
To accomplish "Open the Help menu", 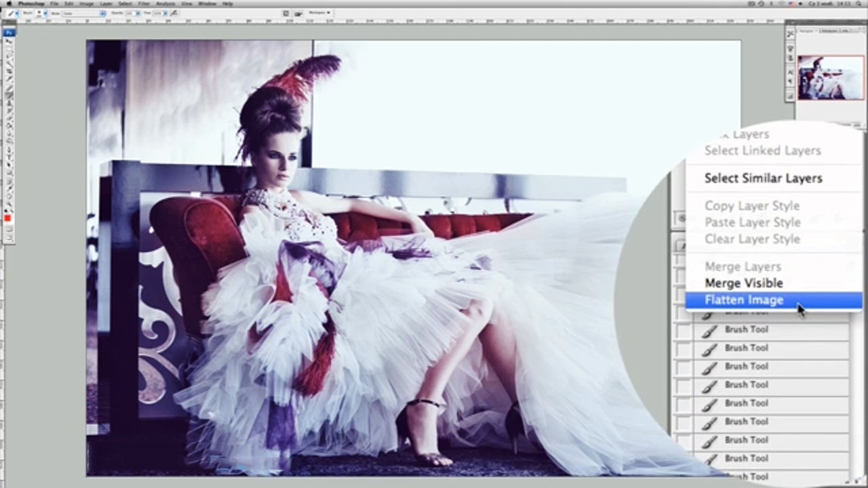I will coord(228,4).
